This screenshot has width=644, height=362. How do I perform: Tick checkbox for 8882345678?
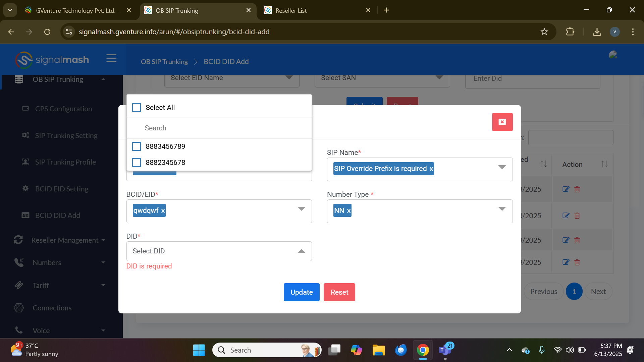point(136,163)
